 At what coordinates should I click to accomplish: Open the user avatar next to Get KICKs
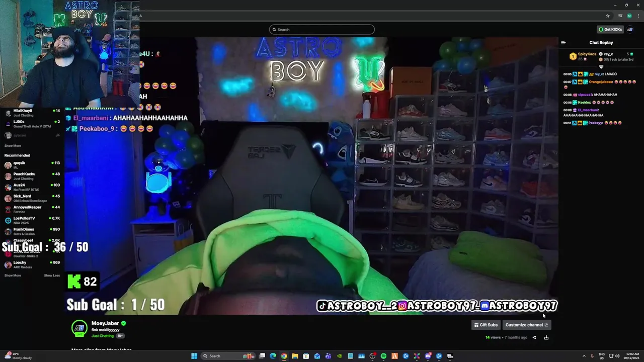(629, 30)
